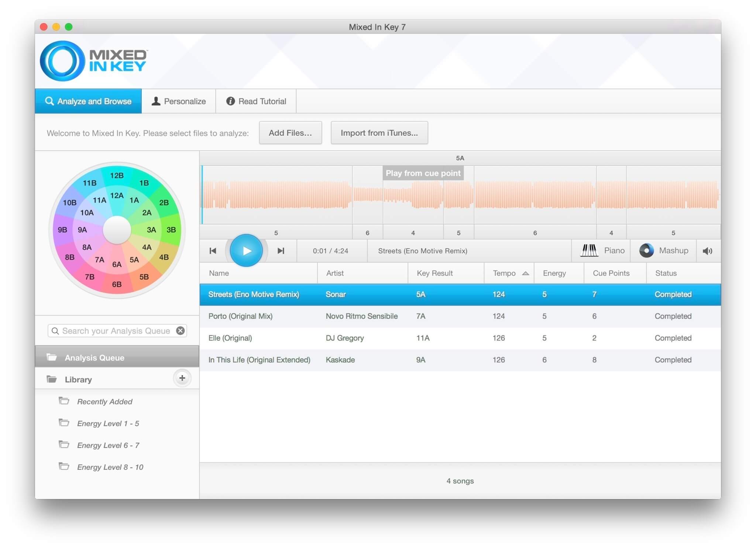Viewport: 756px width, 549px height.
Task: Click Import from iTunes button
Action: point(379,133)
